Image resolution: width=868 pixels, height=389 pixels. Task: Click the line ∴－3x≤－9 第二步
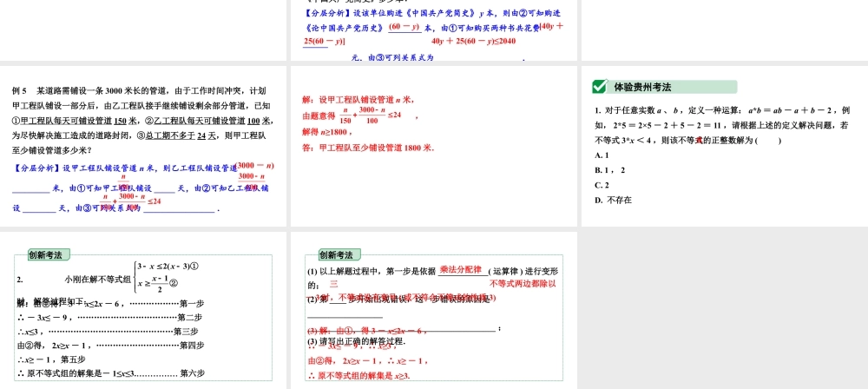pos(109,318)
